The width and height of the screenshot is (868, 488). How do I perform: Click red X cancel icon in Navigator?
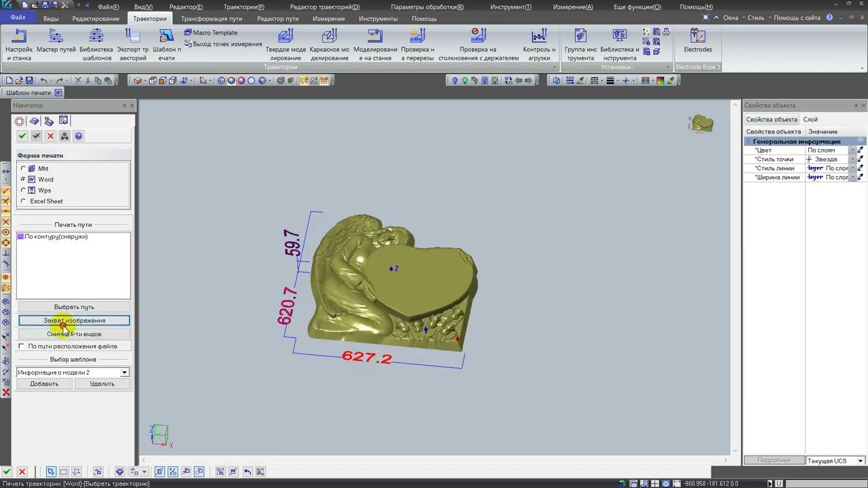pos(50,136)
